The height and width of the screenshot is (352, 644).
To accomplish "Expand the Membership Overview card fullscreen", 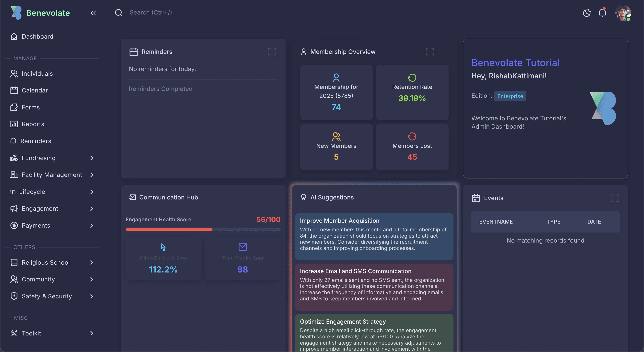I will (430, 52).
